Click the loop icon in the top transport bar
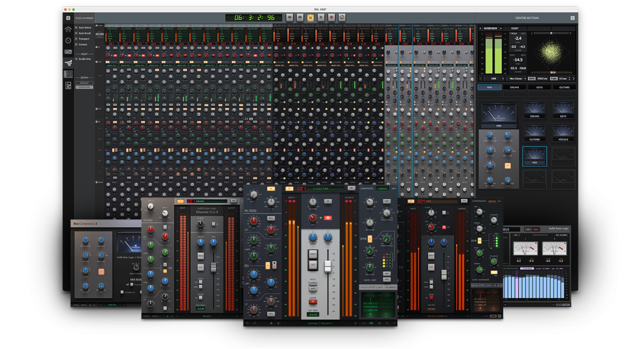The width and height of the screenshot is (644, 349). click(x=341, y=17)
